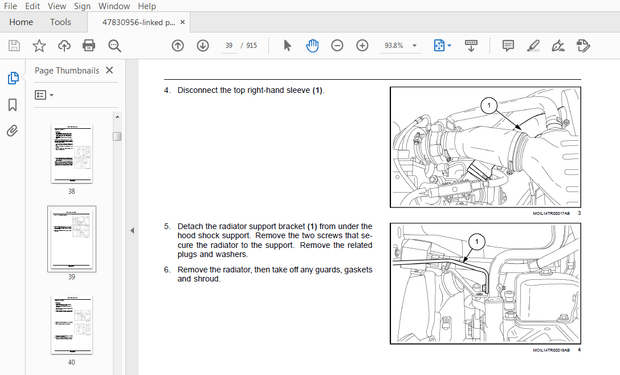This screenshot has height=375, width=620.
Task: Close the Page Thumbnails panel
Action: [110, 70]
